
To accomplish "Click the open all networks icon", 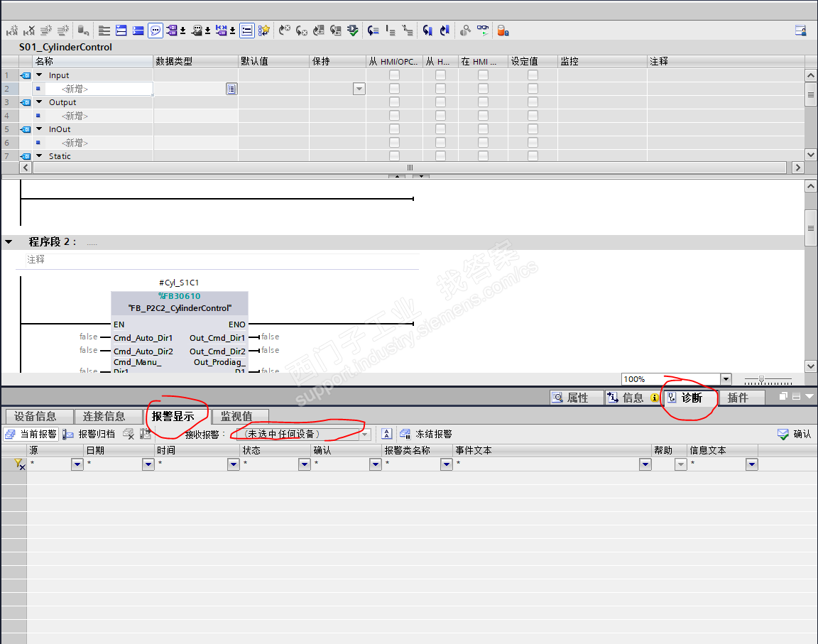I will coord(121,31).
